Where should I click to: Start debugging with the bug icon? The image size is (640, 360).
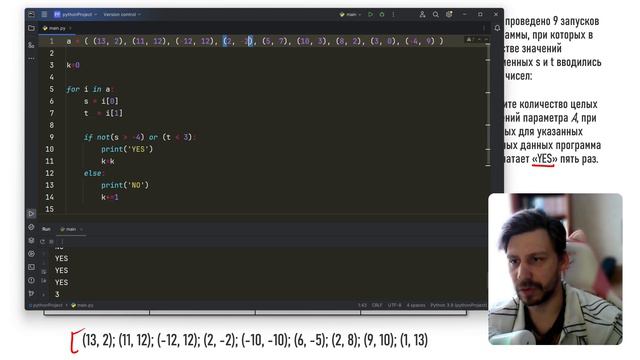click(382, 14)
